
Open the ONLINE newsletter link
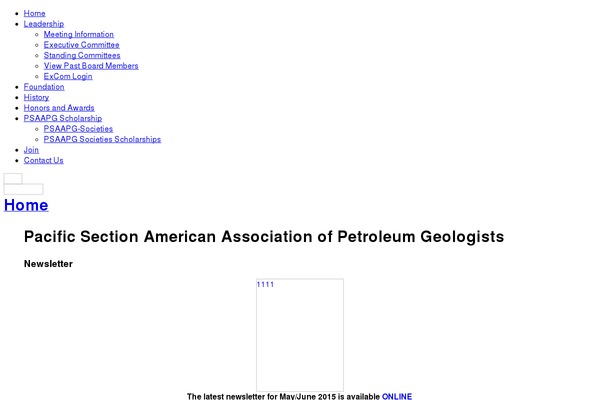[x=397, y=396]
